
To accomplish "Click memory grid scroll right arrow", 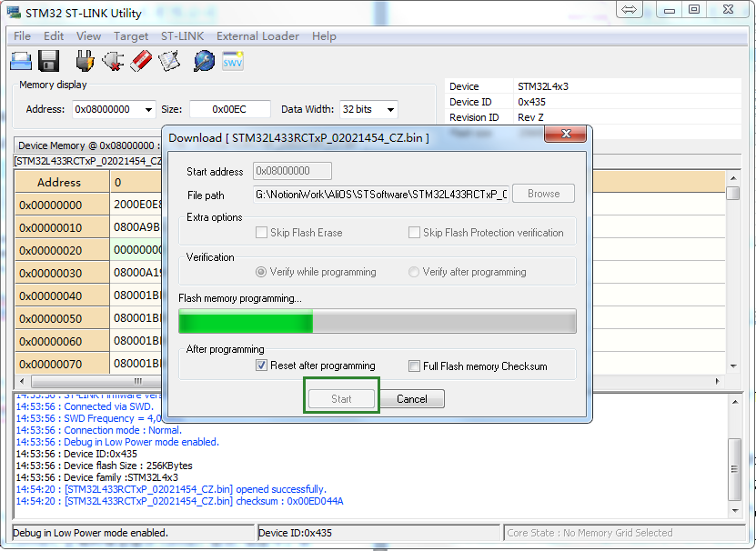I will tap(718, 381).
